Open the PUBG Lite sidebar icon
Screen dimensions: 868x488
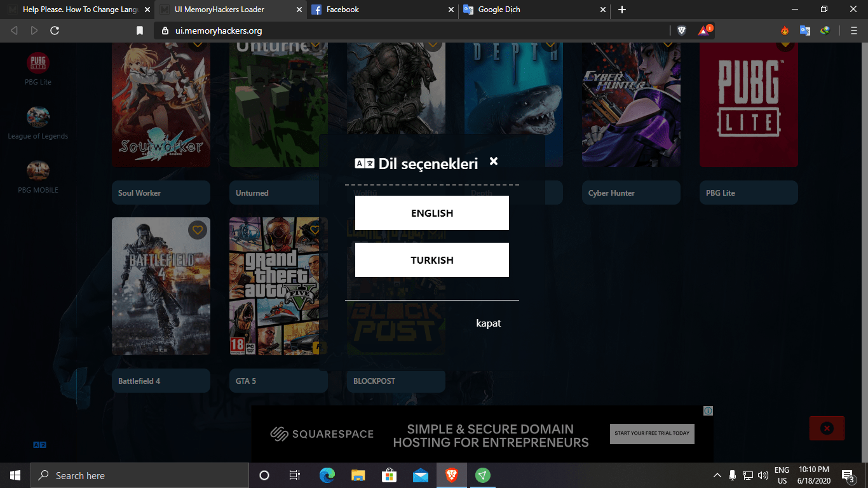[x=38, y=63]
